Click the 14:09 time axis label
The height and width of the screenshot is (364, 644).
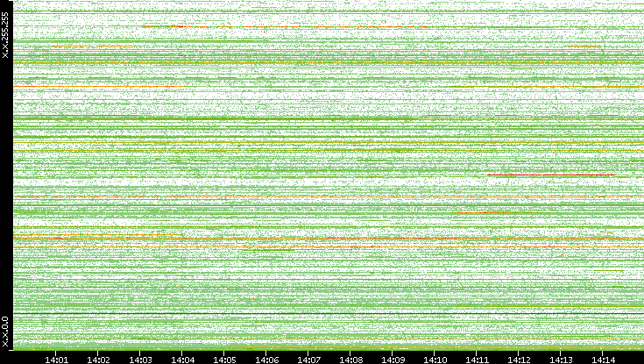(x=393, y=360)
